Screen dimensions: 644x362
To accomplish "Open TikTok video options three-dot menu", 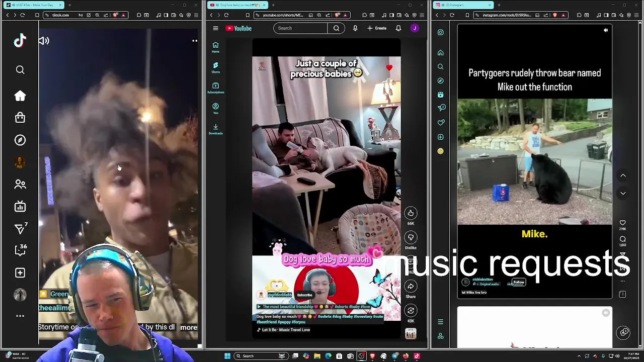I will point(195,41).
